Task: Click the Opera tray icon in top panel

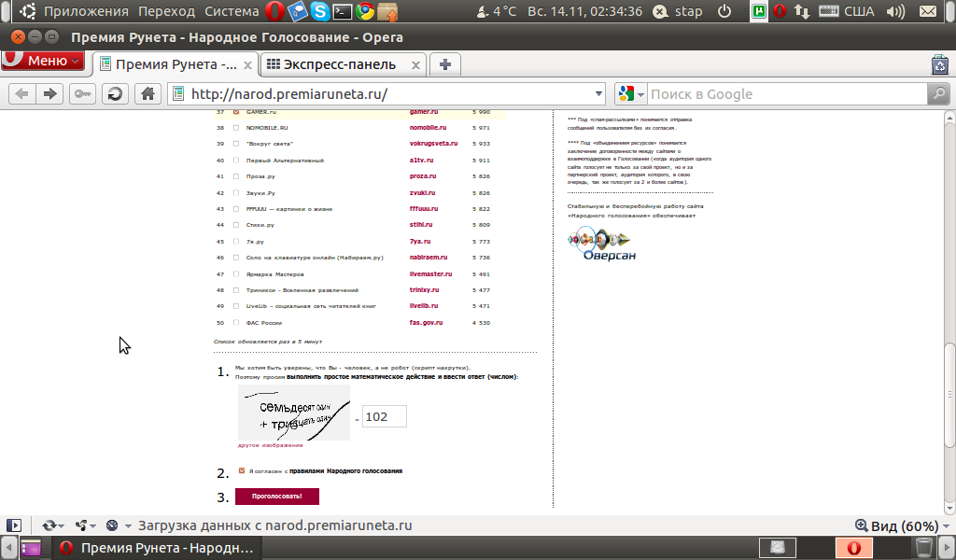Action: (x=780, y=11)
